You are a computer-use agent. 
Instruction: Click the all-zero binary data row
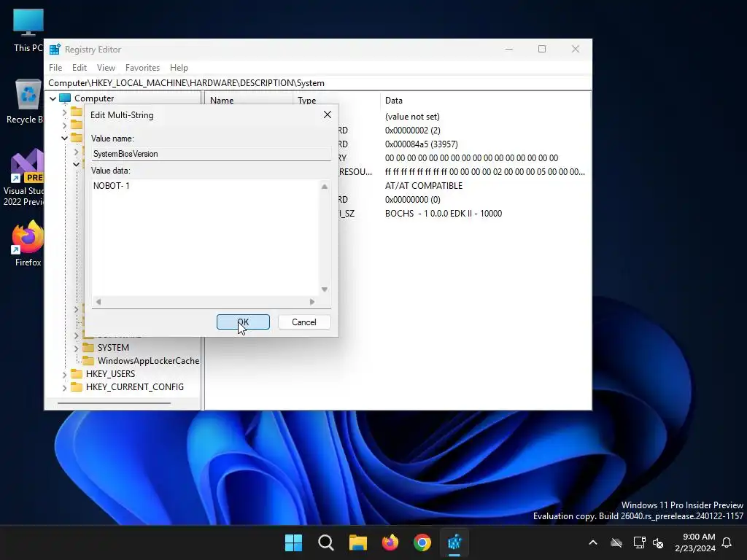pos(471,158)
